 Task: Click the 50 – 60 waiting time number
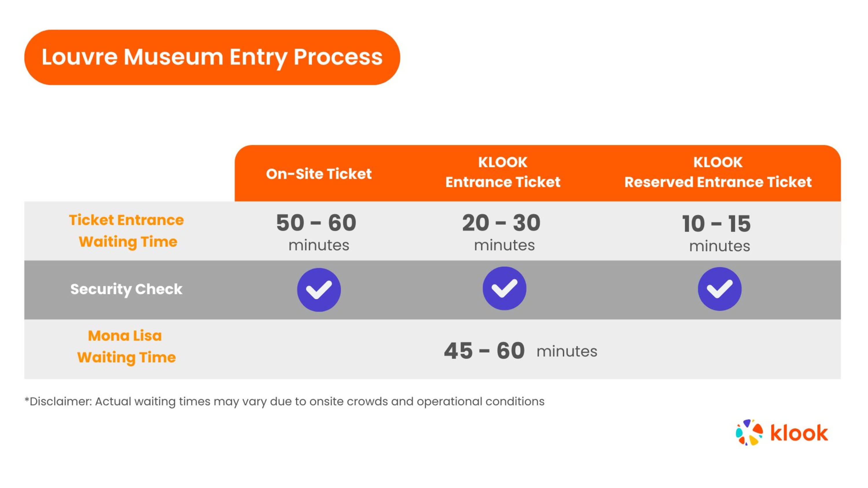(x=316, y=223)
